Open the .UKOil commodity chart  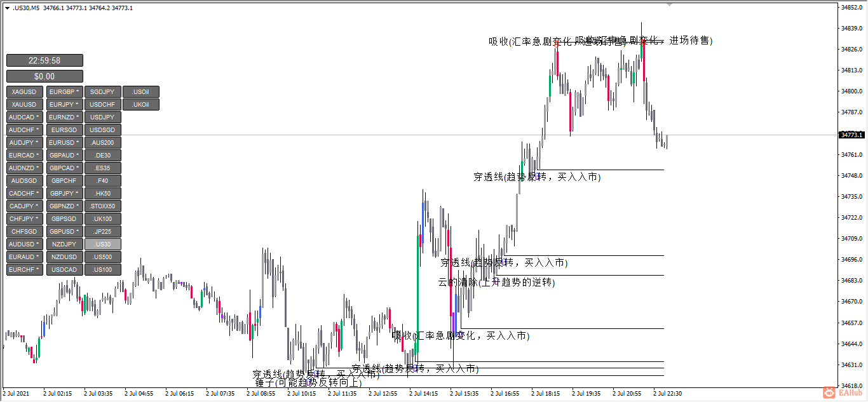tap(140, 105)
